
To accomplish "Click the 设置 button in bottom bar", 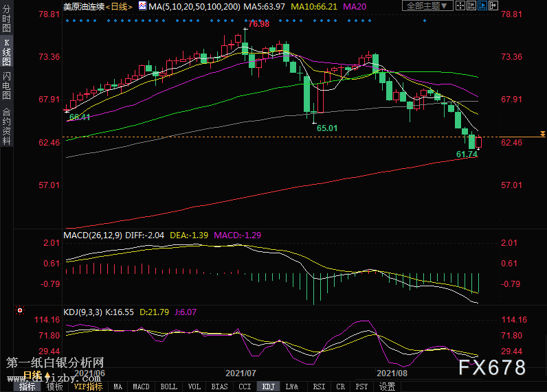I will coord(388,387).
